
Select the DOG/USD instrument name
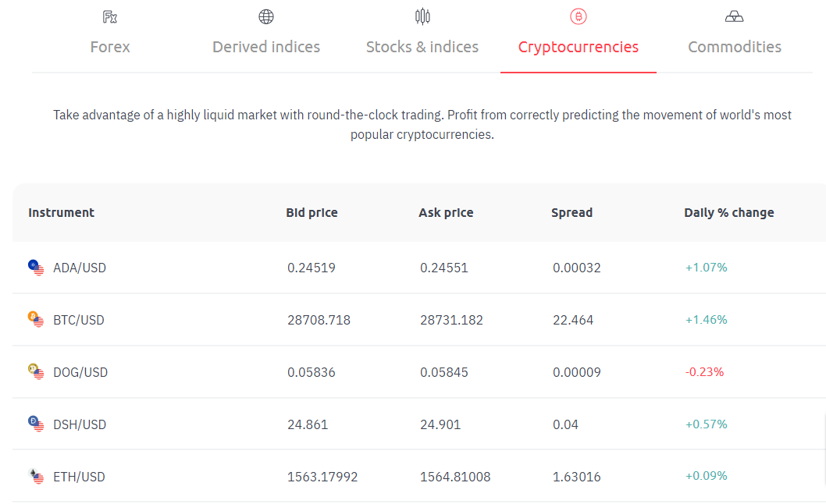[80, 372]
